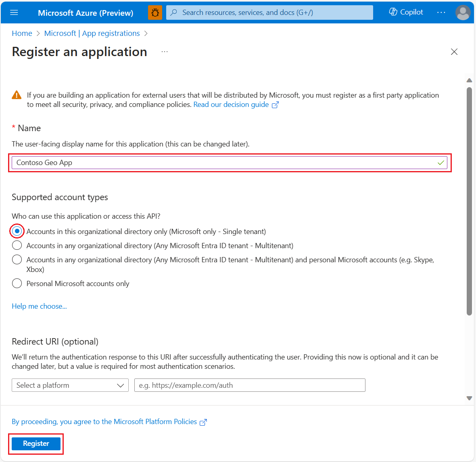Click the search magnifier icon

click(173, 13)
